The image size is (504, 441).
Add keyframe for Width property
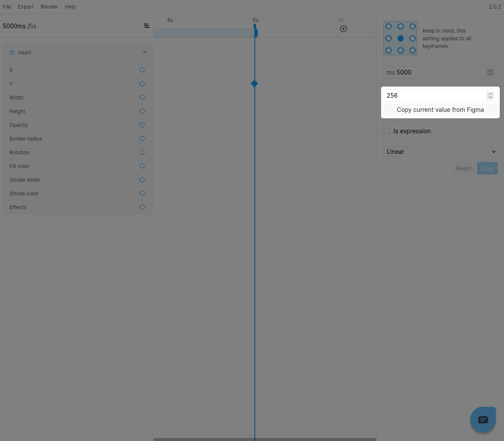tap(142, 97)
